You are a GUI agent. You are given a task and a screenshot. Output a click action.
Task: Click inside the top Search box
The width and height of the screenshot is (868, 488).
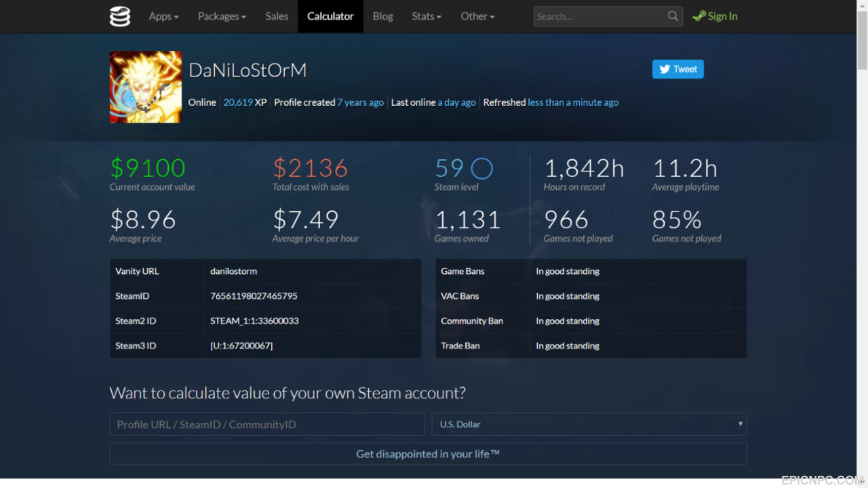[599, 16]
